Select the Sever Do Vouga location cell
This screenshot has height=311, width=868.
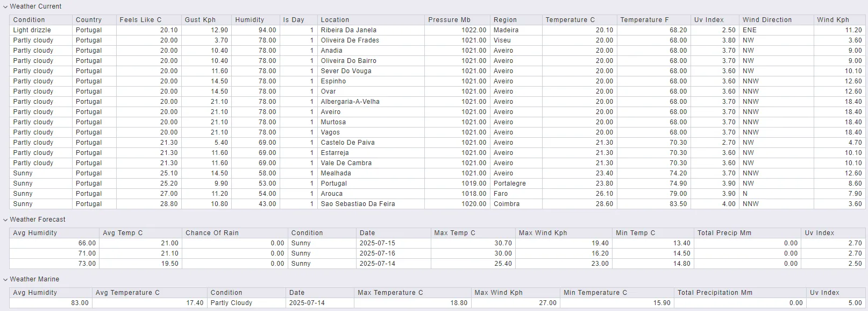[x=371, y=71]
